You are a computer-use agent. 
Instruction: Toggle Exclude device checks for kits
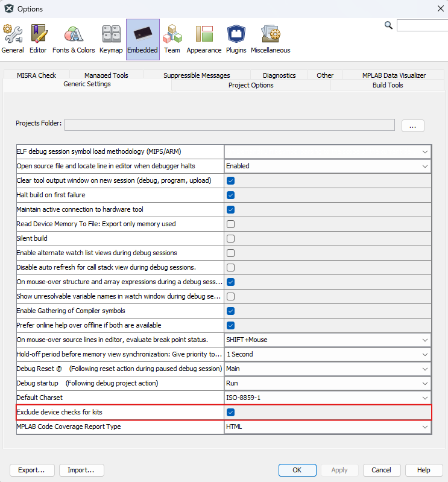click(x=230, y=412)
